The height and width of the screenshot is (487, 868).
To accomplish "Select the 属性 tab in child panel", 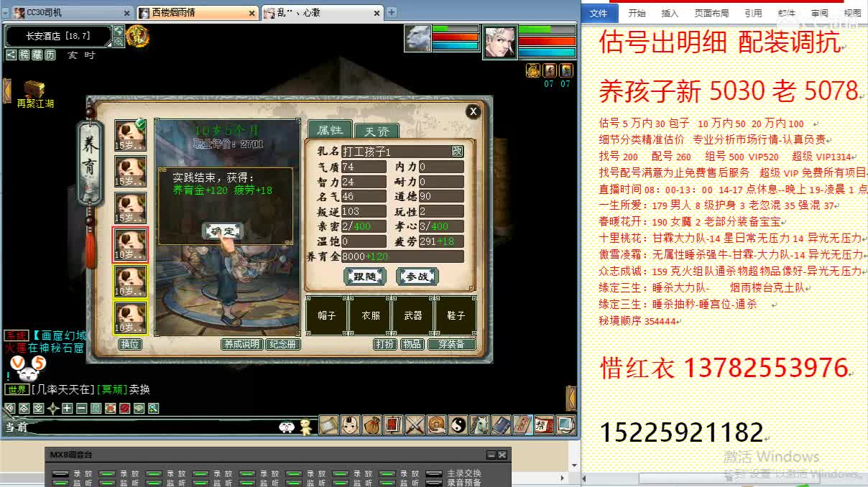I will pyautogui.click(x=331, y=130).
